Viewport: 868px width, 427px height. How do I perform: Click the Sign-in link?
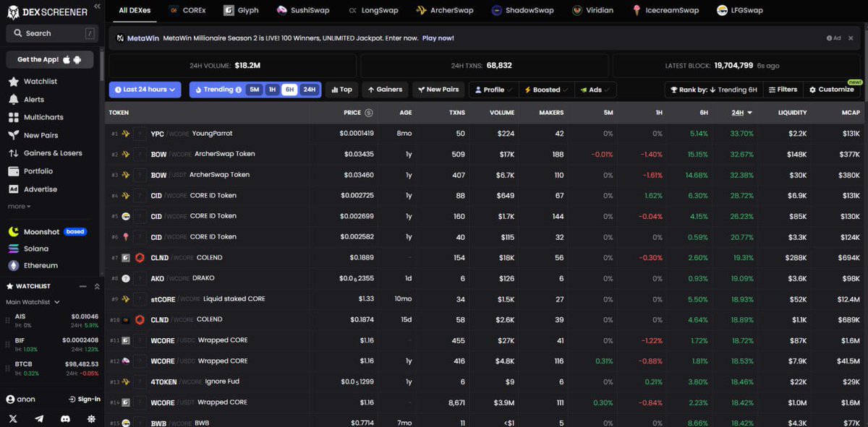tap(84, 399)
